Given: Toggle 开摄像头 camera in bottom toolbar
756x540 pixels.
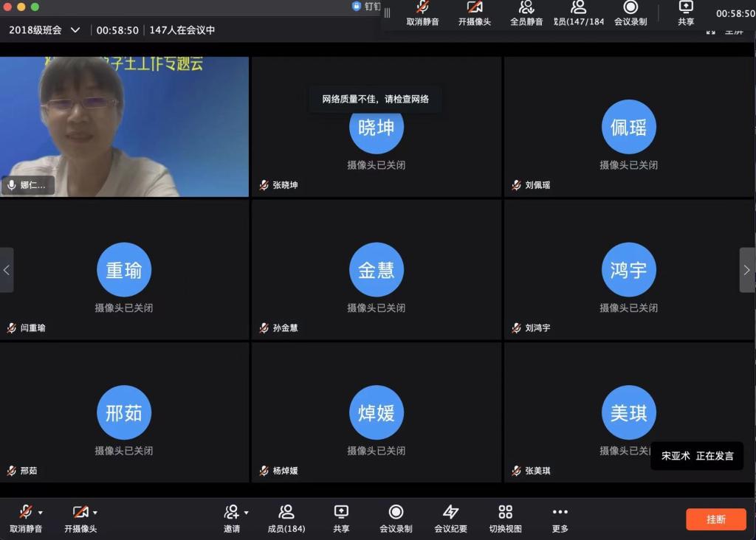Looking at the screenshot, I should coord(80,513).
